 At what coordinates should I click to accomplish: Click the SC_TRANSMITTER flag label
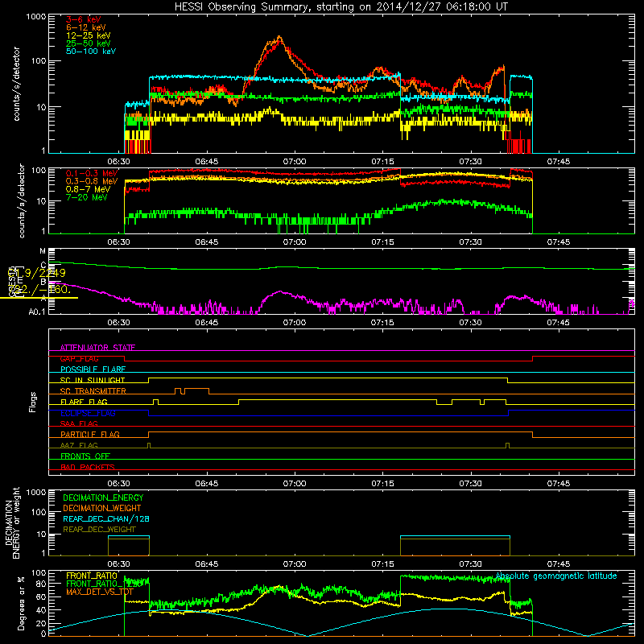93,391
